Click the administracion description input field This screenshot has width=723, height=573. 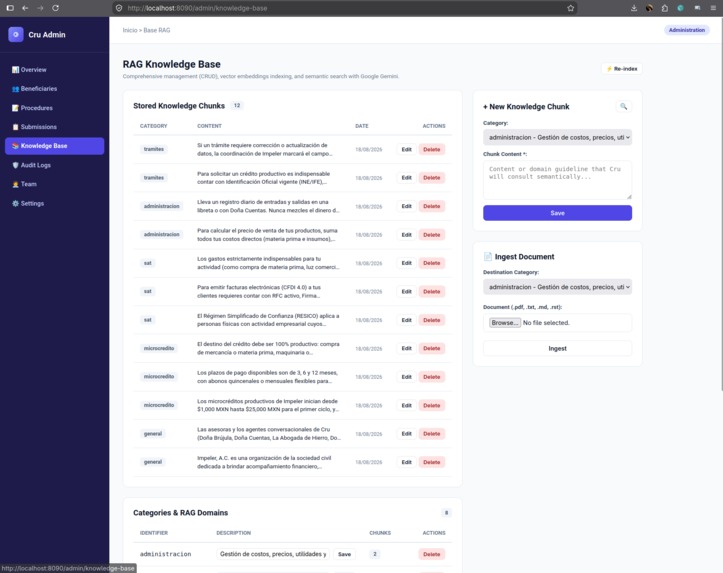click(x=273, y=554)
